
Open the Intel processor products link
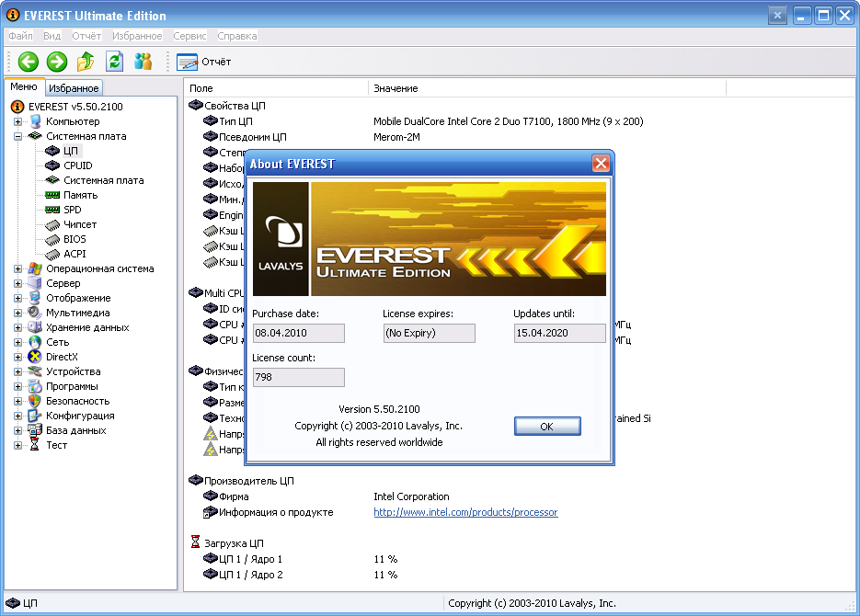[x=465, y=512]
